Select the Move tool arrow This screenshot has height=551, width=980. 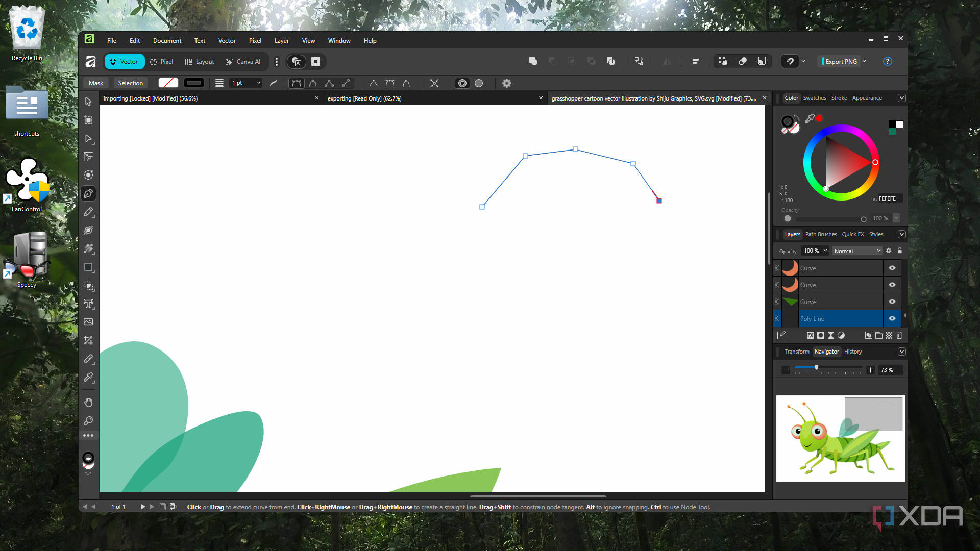coord(88,102)
